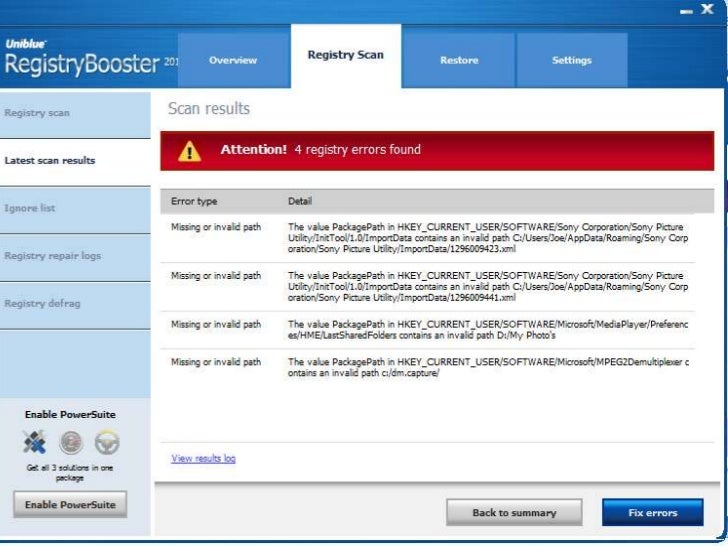Image resolution: width=728 pixels, height=546 pixels.
Task: Select error row ending 1296009441.xml
Action: click(x=427, y=287)
